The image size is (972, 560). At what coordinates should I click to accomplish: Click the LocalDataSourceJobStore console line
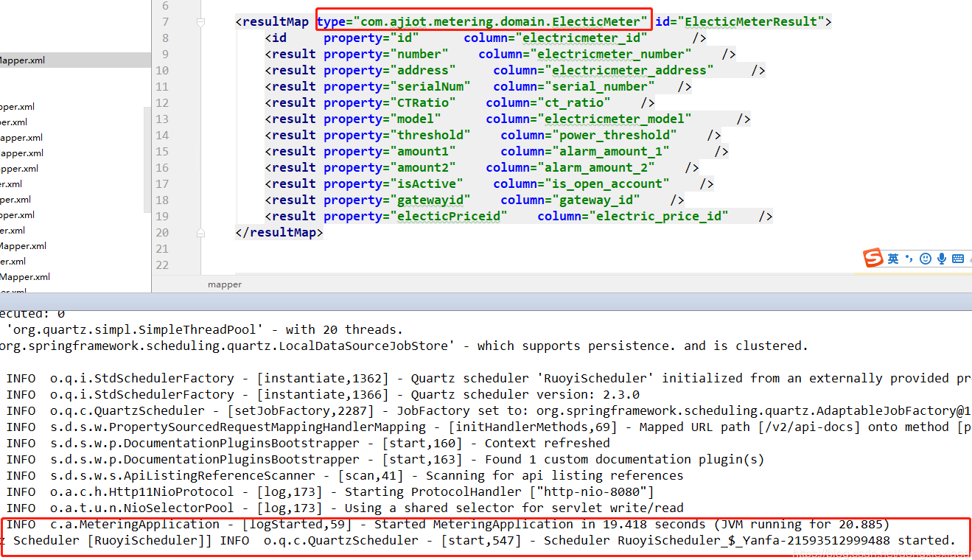[x=404, y=346]
